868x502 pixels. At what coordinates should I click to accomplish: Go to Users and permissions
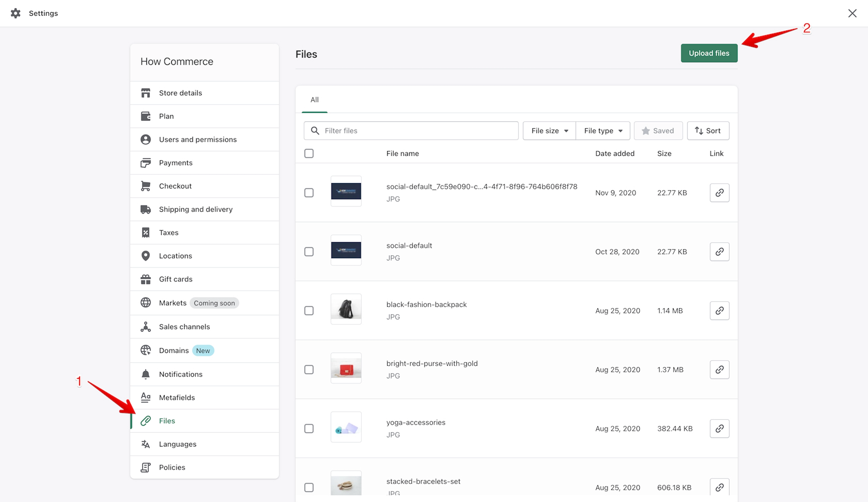tap(205, 139)
